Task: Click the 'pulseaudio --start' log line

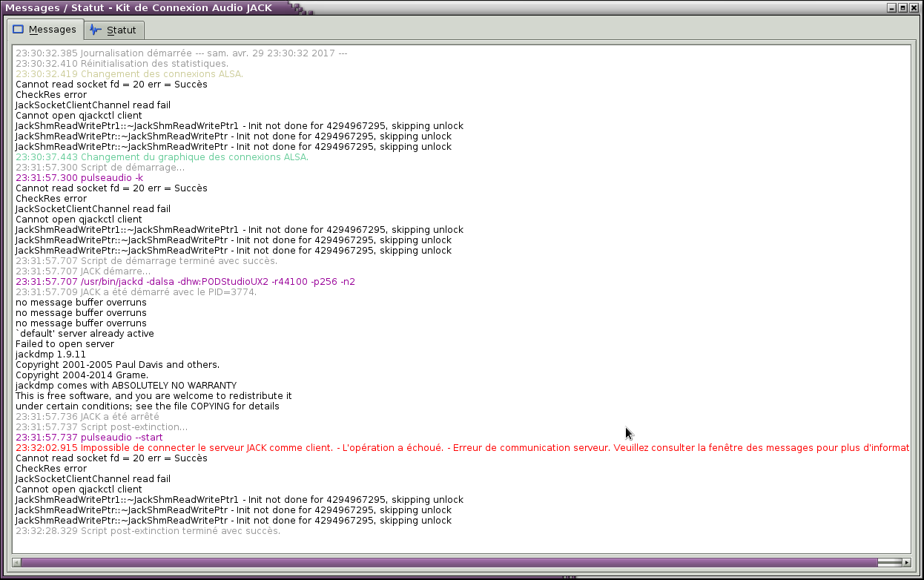Action: point(89,438)
